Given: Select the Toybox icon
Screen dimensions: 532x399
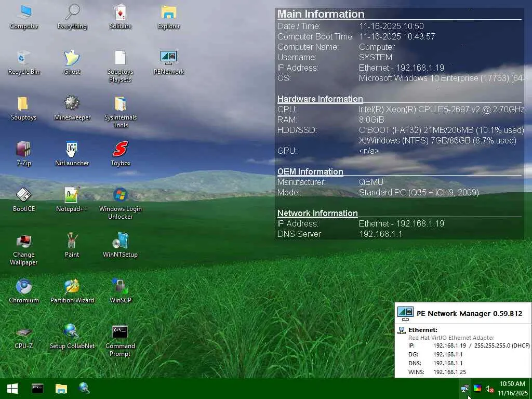Looking at the screenshot, I should [121, 154].
